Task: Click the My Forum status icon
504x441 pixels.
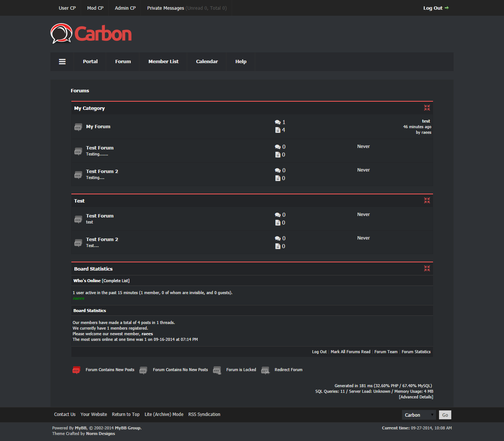Action: (78, 127)
